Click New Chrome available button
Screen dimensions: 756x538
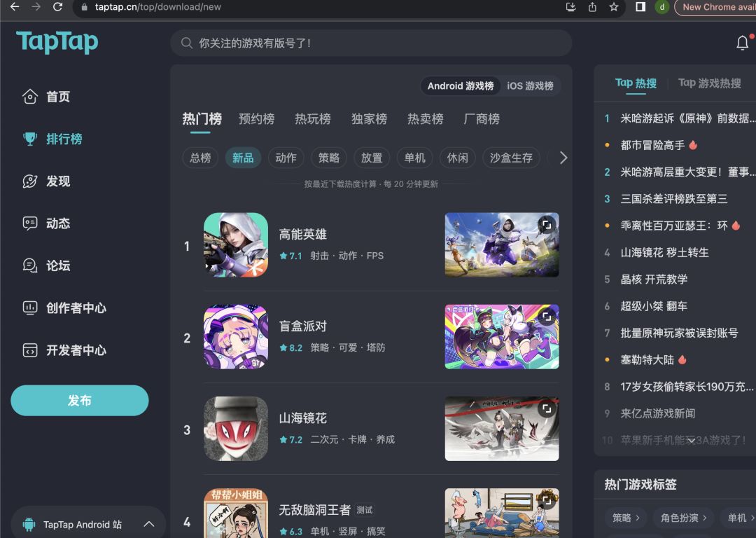click(715, 7)
